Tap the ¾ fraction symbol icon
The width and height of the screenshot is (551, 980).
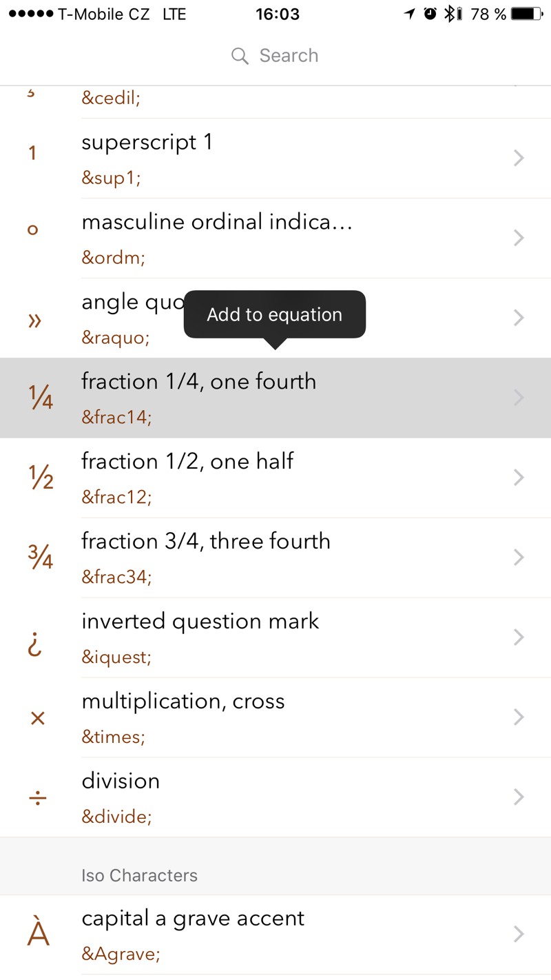point(41,558)
